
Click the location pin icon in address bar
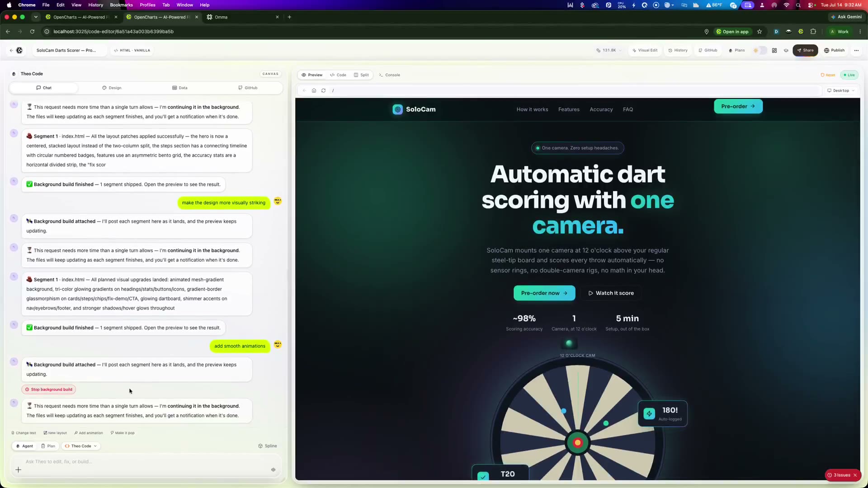pos(706,32)
